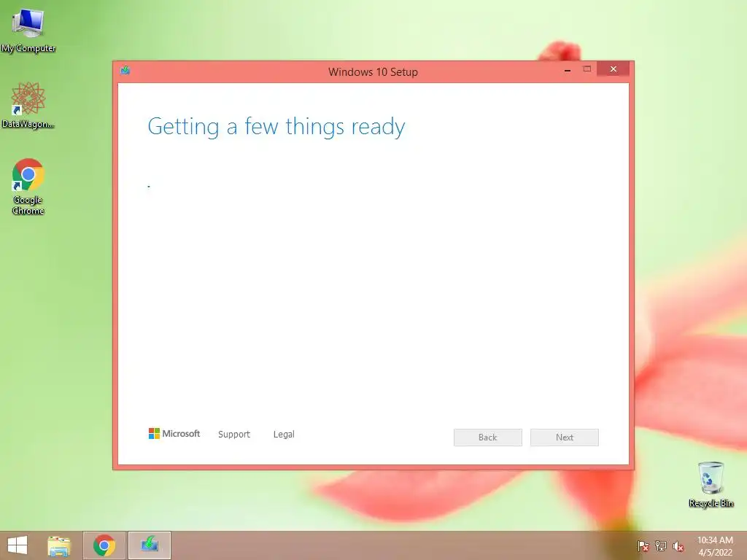Image resolution: width=747 pixels, height=560 pixels.
Task: Switch to Chrome in the taskbar
Action: click(x=104, y=545)
